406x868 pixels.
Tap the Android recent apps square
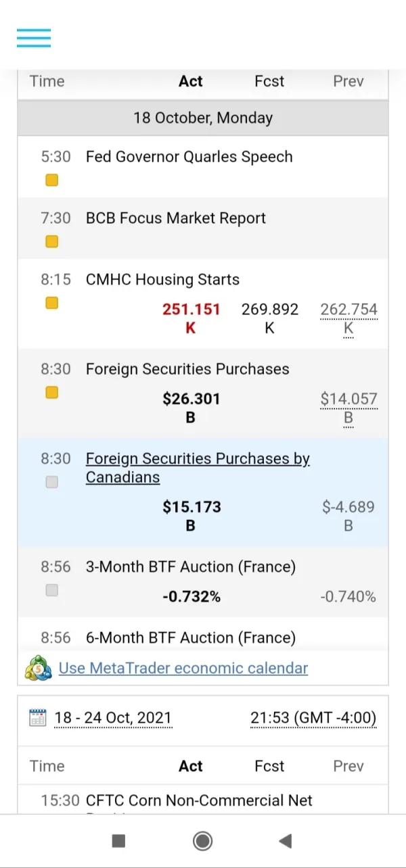118,840
